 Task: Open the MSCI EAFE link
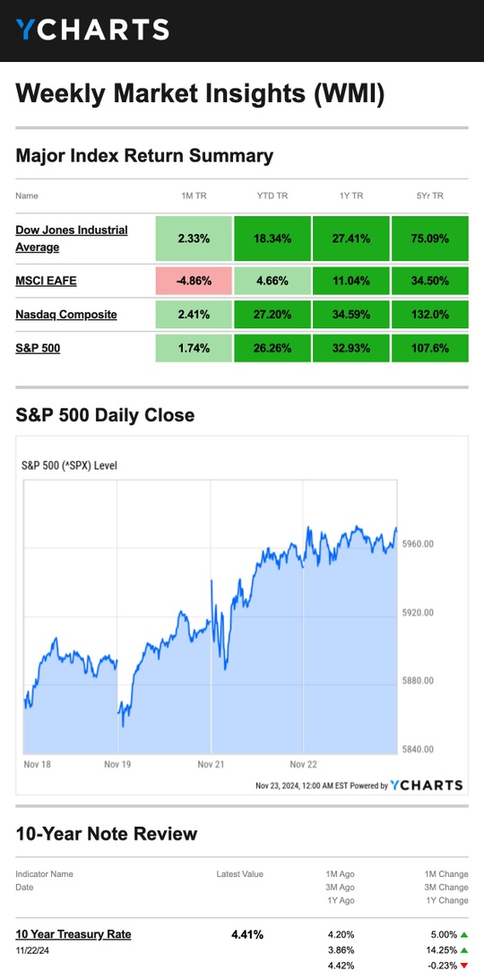pyautogui.click(x=47, y=281)
